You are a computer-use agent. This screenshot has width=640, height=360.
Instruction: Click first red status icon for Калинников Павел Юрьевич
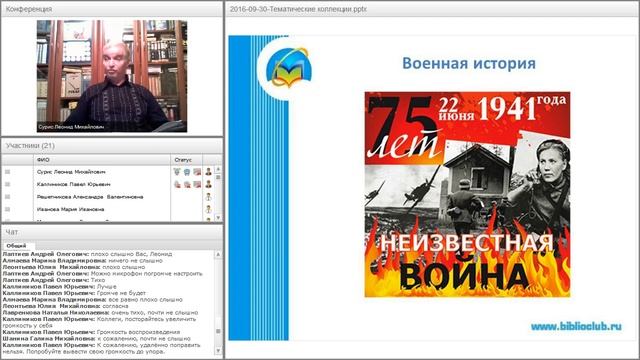(x=177, y=184)
